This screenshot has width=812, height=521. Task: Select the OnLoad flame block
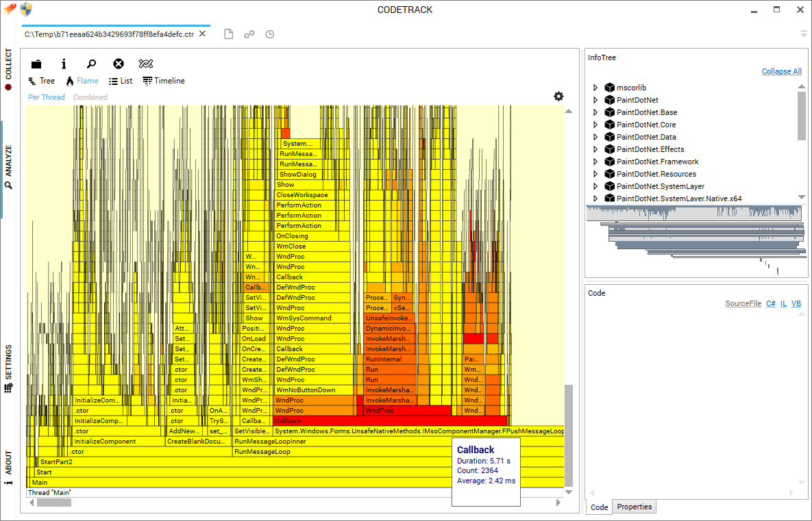pyautogui.click(x=255, y=339)
